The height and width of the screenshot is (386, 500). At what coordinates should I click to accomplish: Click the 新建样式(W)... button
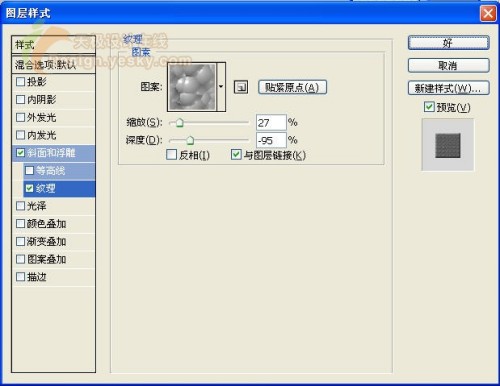(x=448, y=88)
